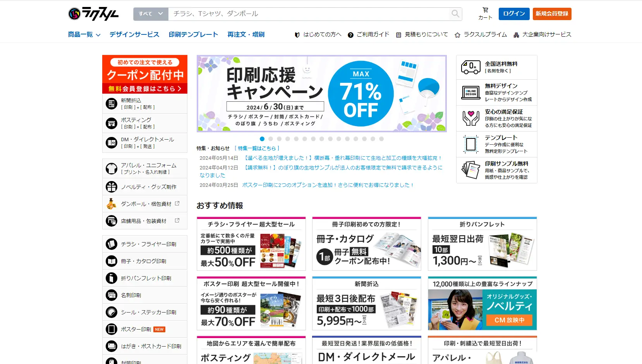Click the ラクスルプライム star icon
The height and width of the screenshot is (364, 642).
(457, 35)
